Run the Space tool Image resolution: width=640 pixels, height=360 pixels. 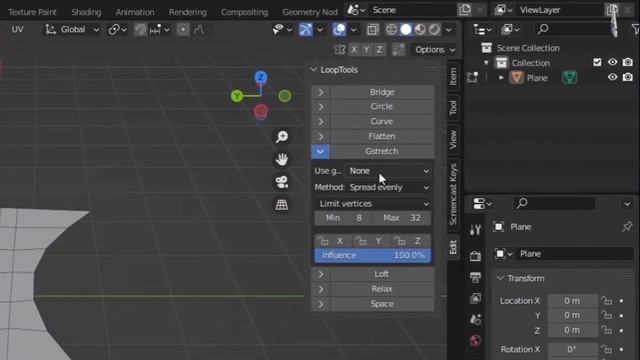coord(382,304)
